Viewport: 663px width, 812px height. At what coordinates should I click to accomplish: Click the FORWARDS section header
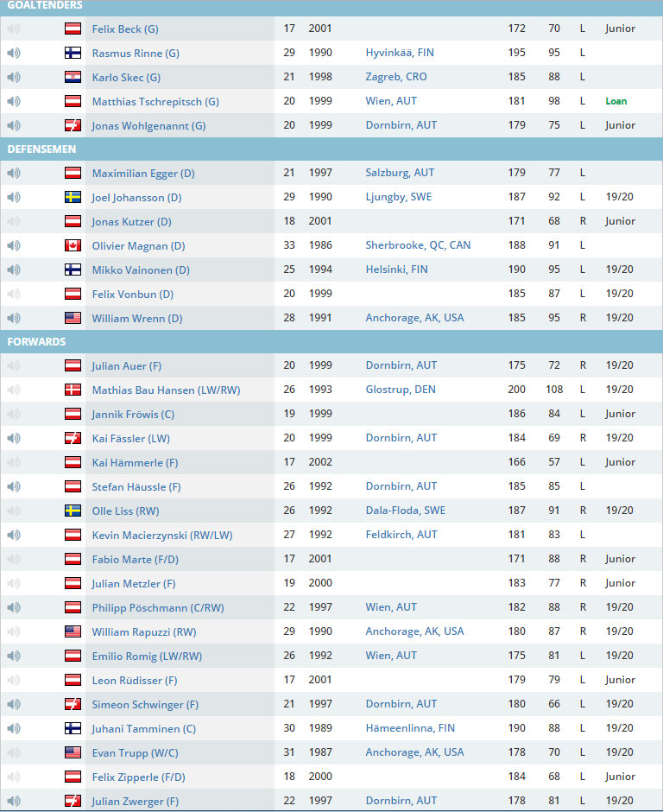tap(36, 342)
